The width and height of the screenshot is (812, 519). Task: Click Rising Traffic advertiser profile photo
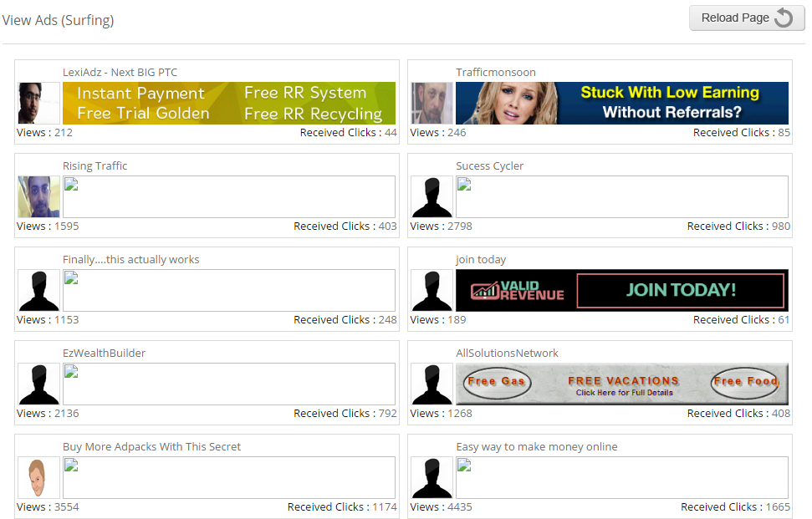click(x=38, y=196)
